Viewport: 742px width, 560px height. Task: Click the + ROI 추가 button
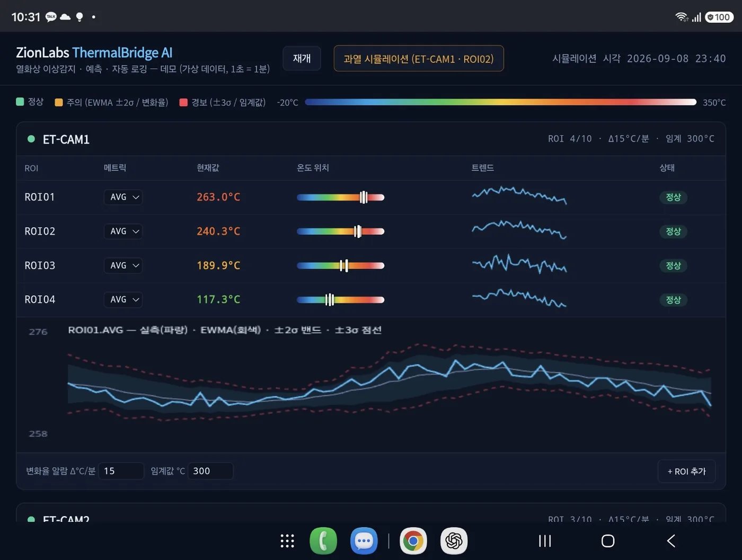686,471
